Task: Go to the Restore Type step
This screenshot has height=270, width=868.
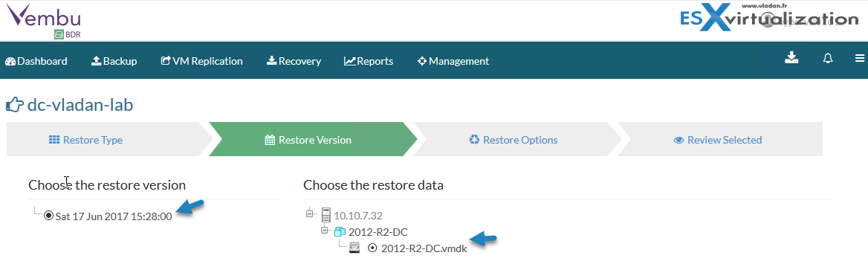Action: (x=85, y=140)
